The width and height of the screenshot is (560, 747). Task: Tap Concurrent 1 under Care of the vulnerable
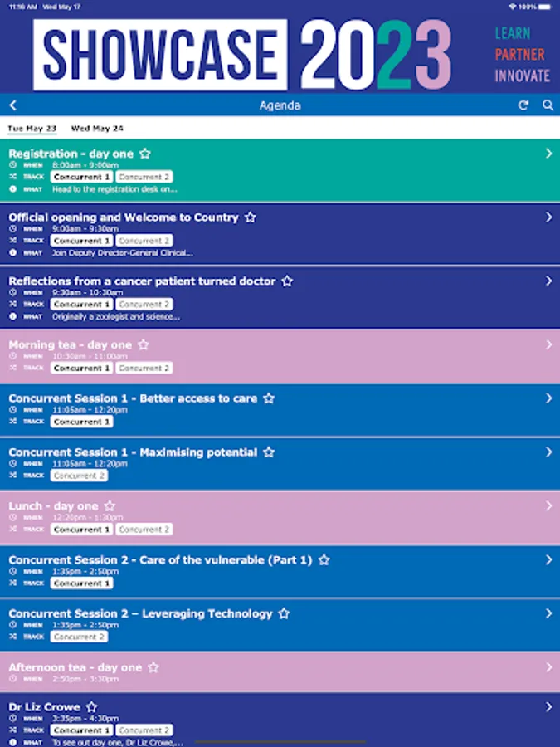point(81,583)
